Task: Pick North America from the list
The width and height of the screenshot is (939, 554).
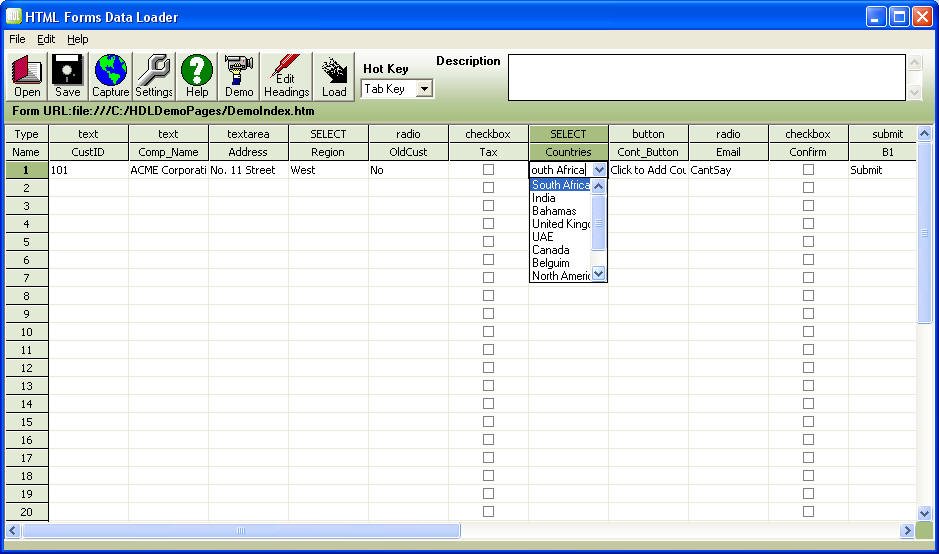Action: 561,276
